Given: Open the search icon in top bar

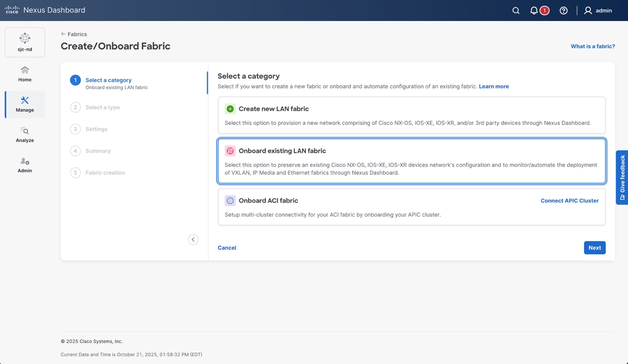Looking at the screenshot, I should tap(516, 11).
